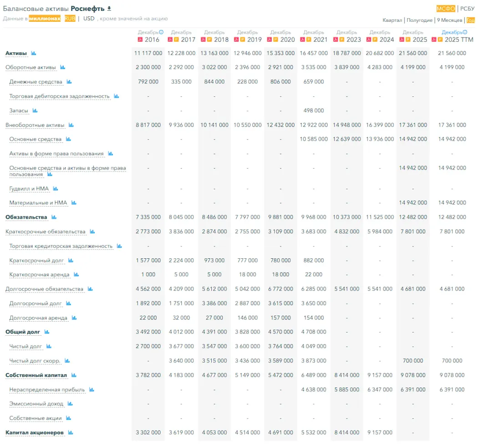The height and width of the screenshot is (448, 478).
Task: Open the Собственный капитал link
Action: point(36,375)
